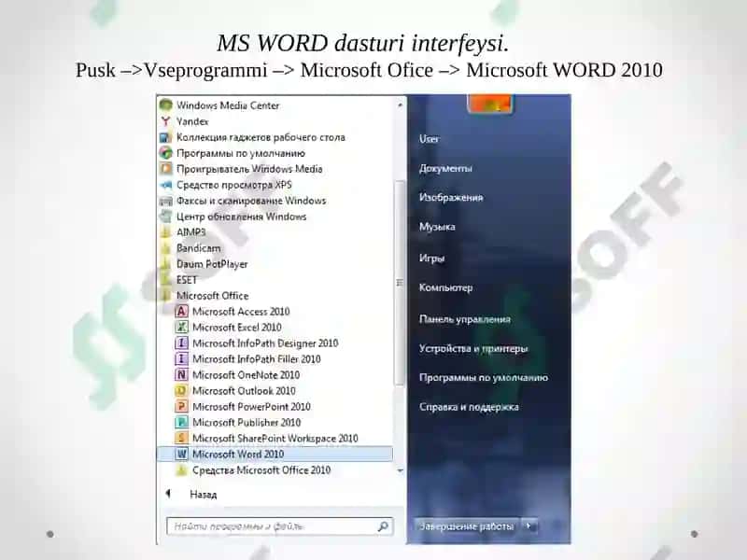Open Справка и поддержка
Viewport: 747px width, 560px height.
click(x=469, y=407)
